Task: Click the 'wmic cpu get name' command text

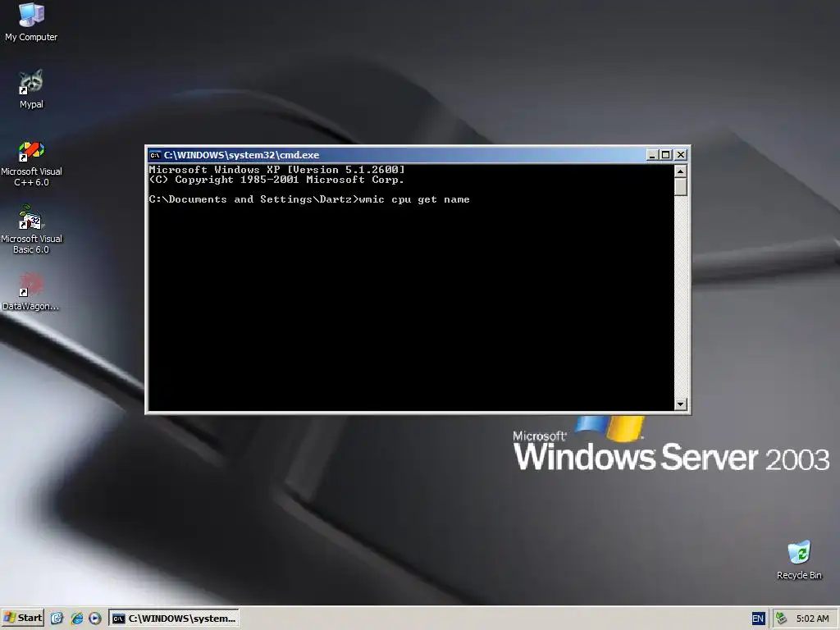Action: coord(414,199)
